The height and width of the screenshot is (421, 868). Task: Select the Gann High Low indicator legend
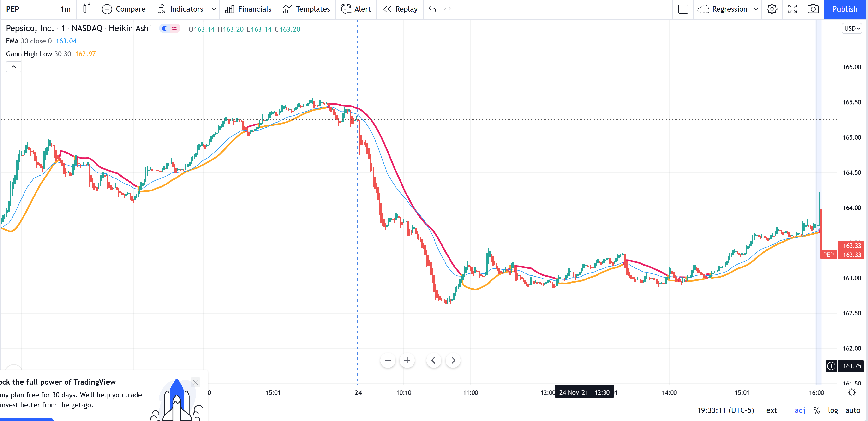[51, 54]
